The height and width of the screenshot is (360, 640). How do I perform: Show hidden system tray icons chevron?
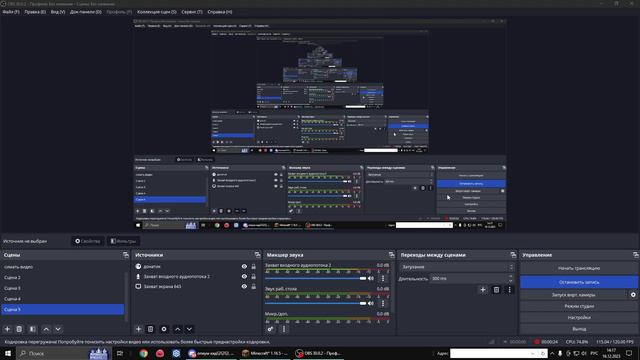click(x=552, y=353)
